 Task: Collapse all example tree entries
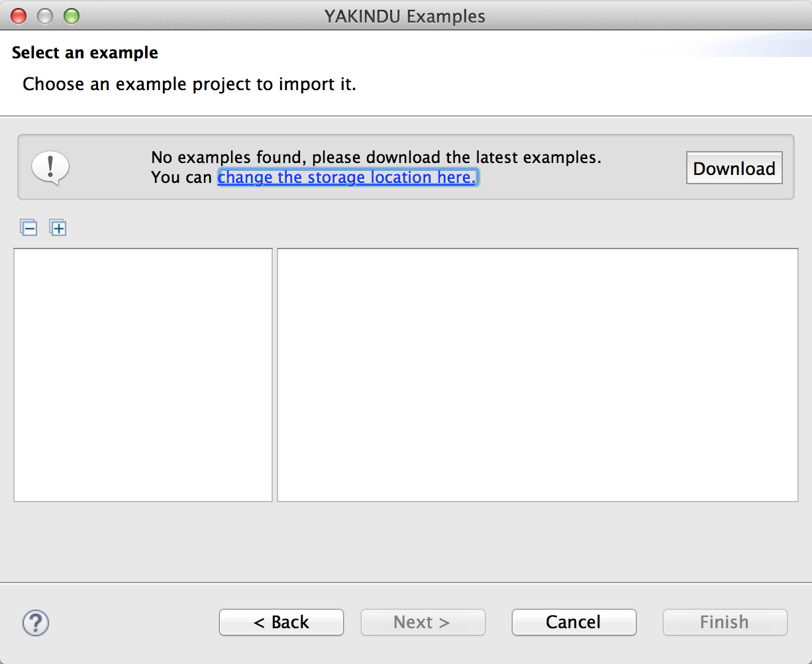click(28, 228)
